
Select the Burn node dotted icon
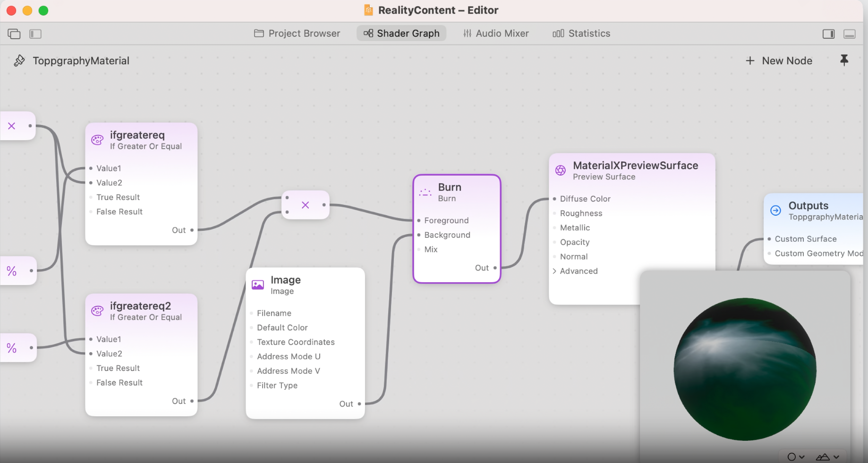pos(425,192)
